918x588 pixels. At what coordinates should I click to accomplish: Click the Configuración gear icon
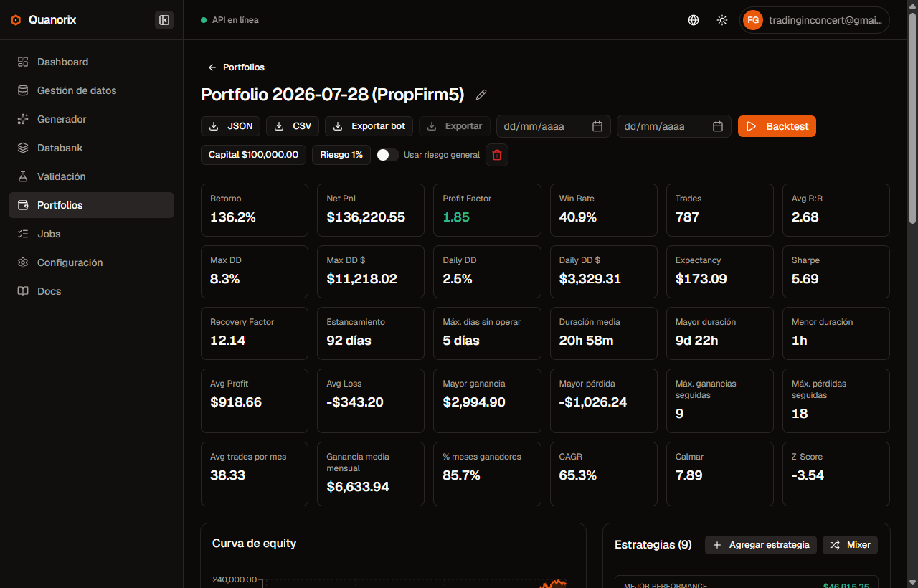[x=23, y=262]
